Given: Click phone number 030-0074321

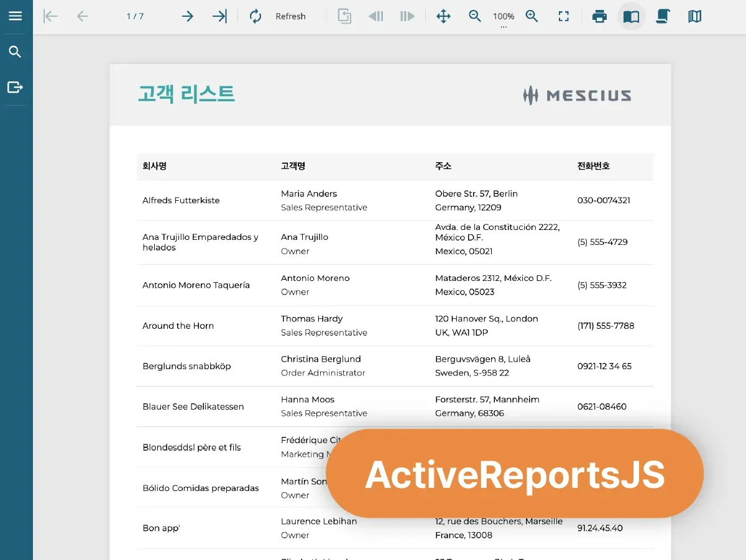Looking at the screenshot, I should tap(604, 200).
